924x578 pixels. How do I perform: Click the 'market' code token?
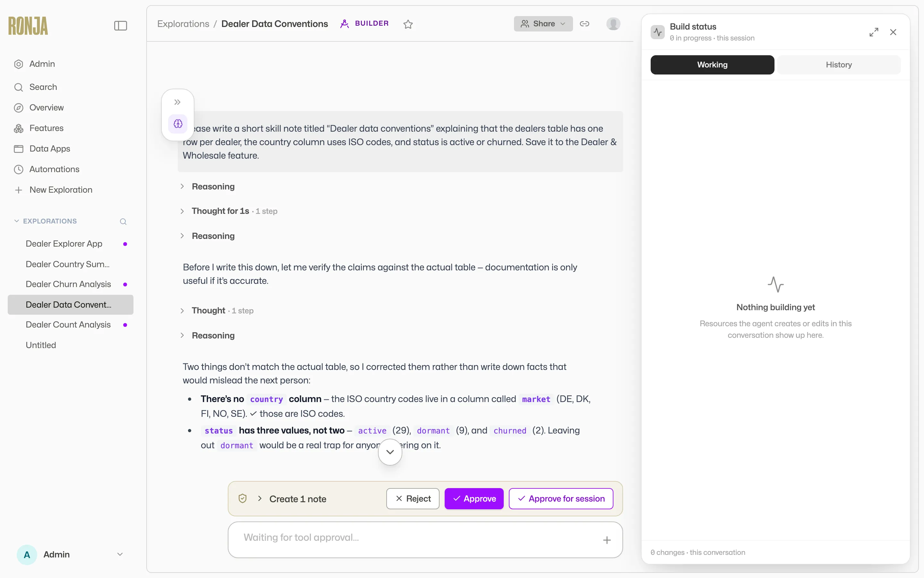click(536, 399)
